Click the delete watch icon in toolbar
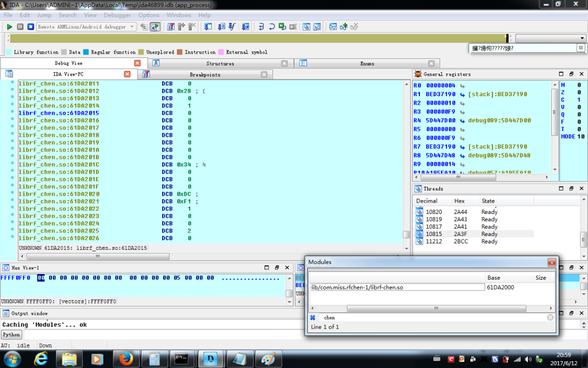This screenshot has height=368, width=588. (x=354, y=27)
